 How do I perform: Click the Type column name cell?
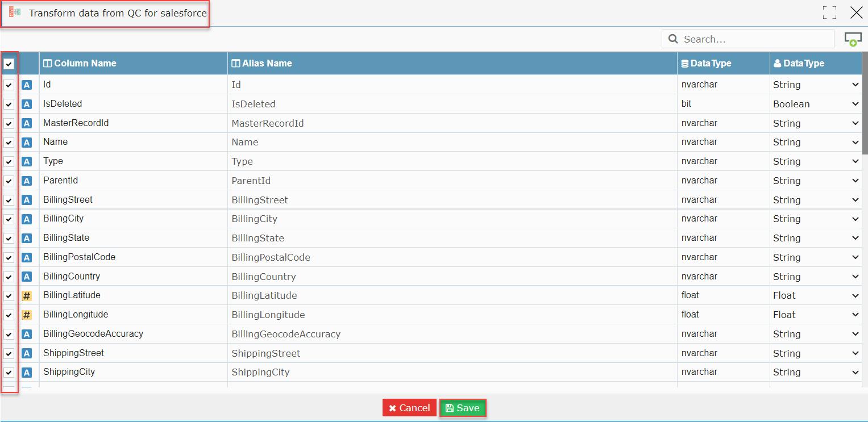coord(133,161)
